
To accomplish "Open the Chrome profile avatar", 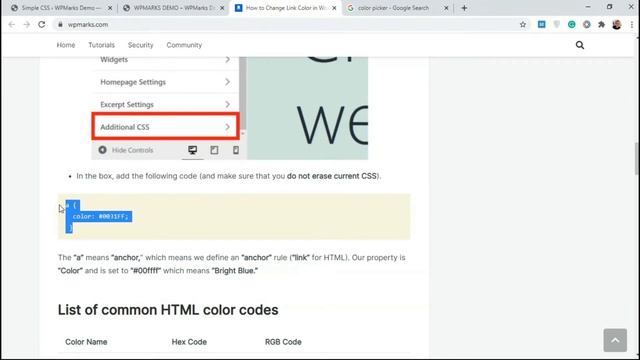I will coord(617,24).
